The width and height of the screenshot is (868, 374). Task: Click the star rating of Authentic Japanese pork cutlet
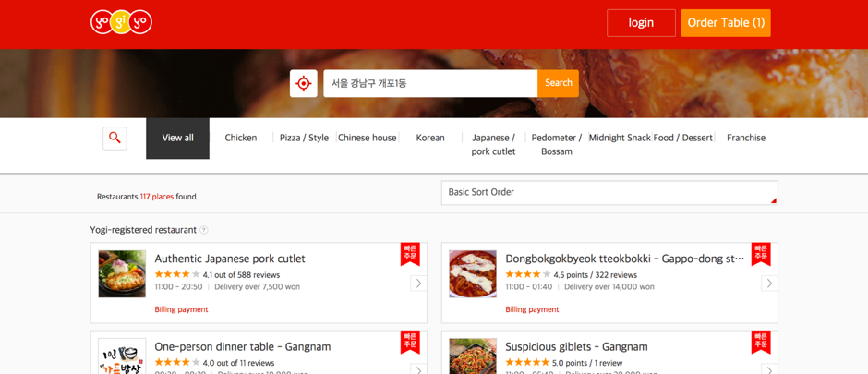177,274
